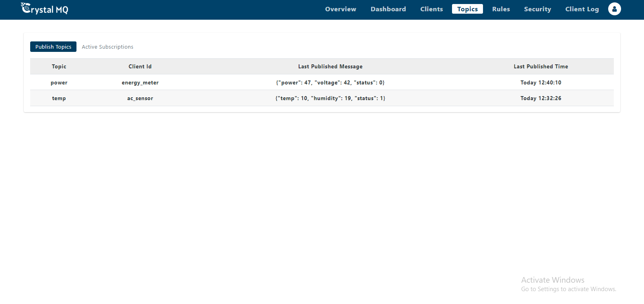Open the user profile avatar icon
Image resolution: width=644 pixels, height=304 pixels.
coord(614,9)
